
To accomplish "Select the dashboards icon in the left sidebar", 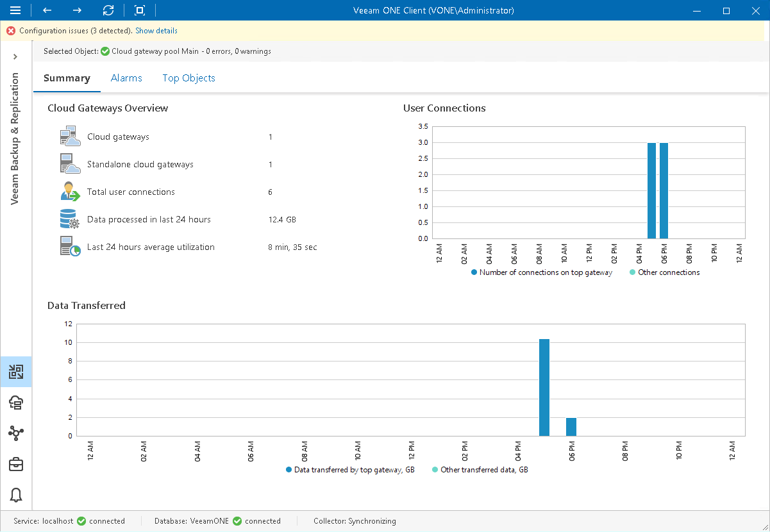I will [x=15, y=371].
